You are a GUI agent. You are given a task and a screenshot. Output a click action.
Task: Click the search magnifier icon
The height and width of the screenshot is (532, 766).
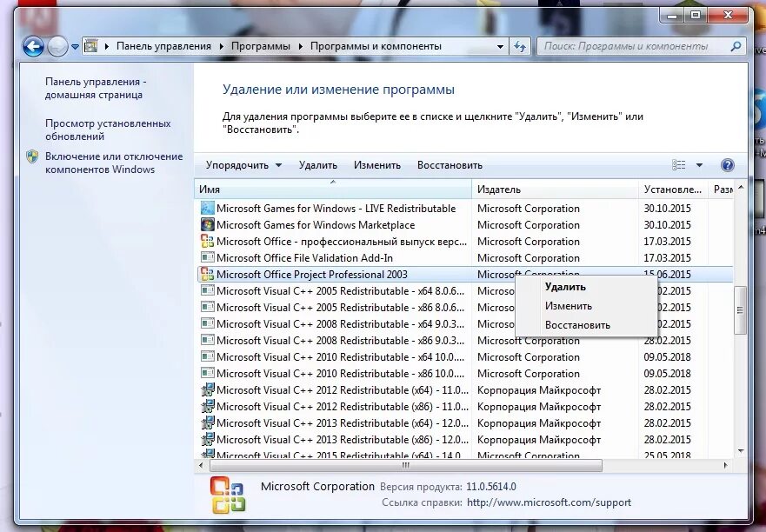pyautogui.click(x=736, y=46)
